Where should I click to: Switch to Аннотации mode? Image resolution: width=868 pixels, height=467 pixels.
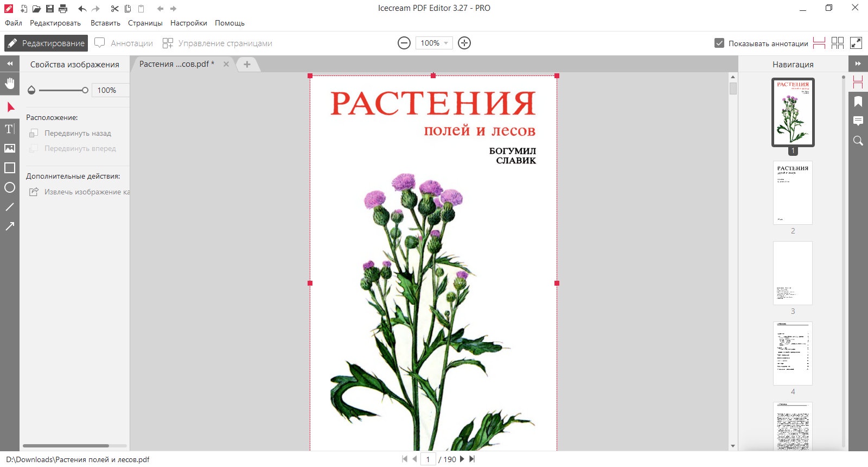124,43
